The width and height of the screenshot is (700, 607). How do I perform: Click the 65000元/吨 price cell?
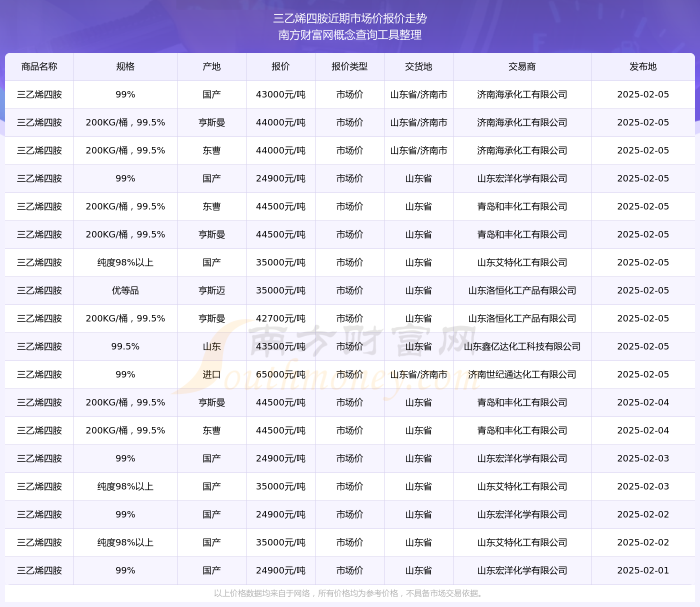point(281,374)
